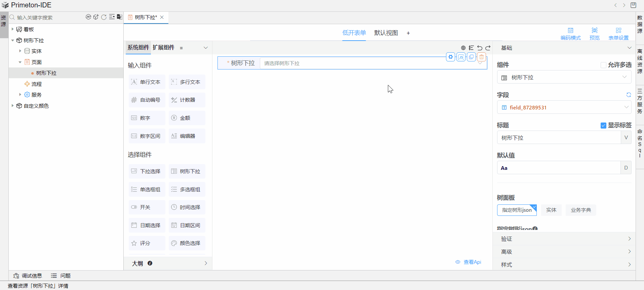Uncheck the 显示标签 checkbox
Image resolution: width=644 pixels, height=290 pixels.
tap(603, 126)
